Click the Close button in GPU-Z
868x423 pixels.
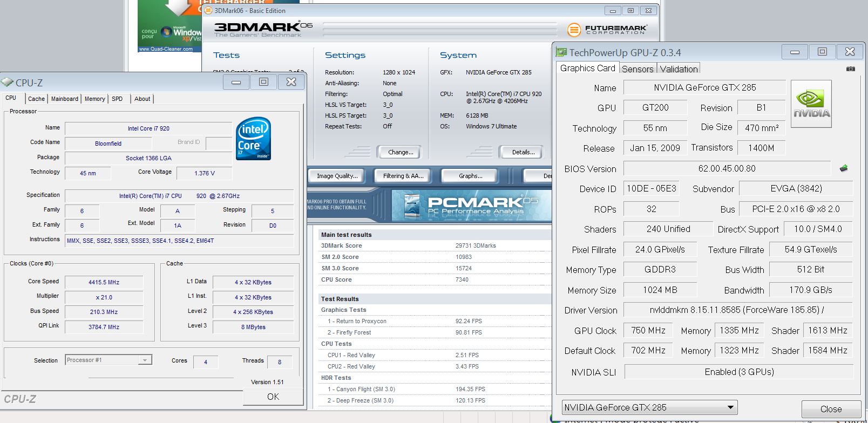pyautogui.click(x=831, y=408)
